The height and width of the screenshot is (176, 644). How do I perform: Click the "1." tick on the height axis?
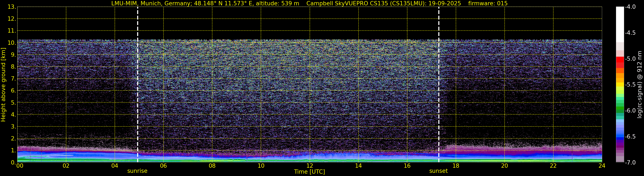13,150
